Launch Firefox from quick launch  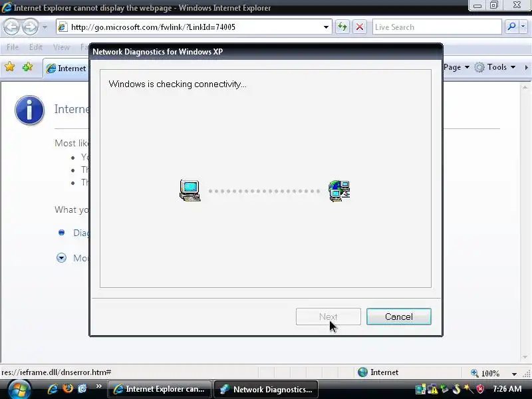pyautogui.click(x=68, y=388)
